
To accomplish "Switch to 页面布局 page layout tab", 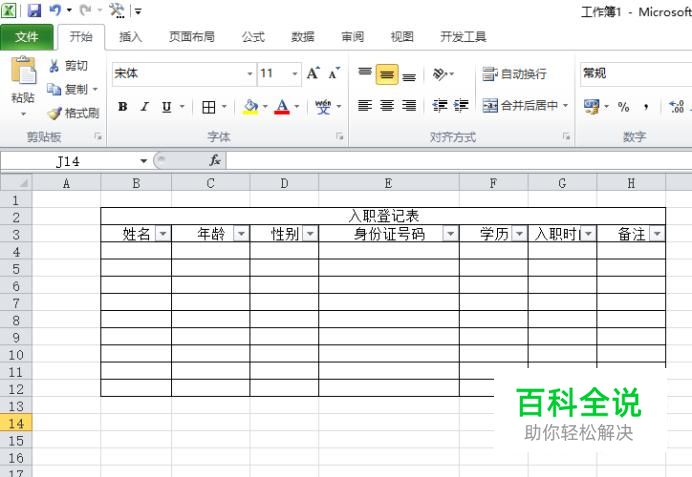I will tap(192, 37).
